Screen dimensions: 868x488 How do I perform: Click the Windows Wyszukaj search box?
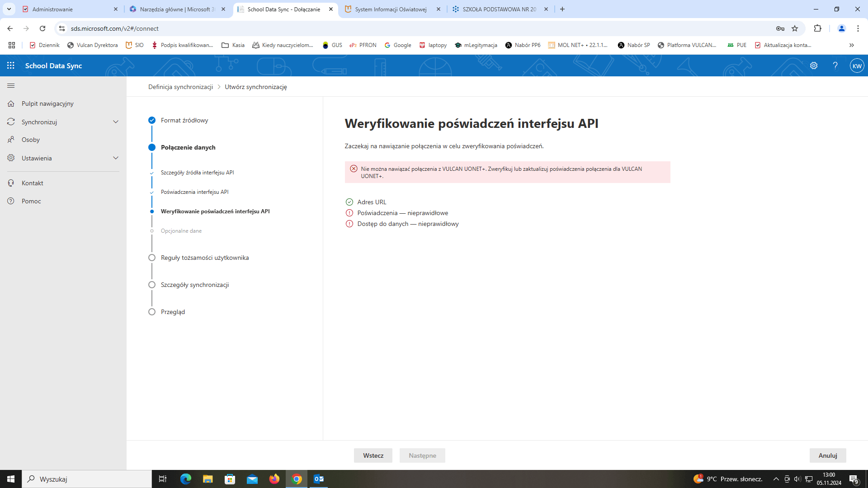tap(87, 479)
